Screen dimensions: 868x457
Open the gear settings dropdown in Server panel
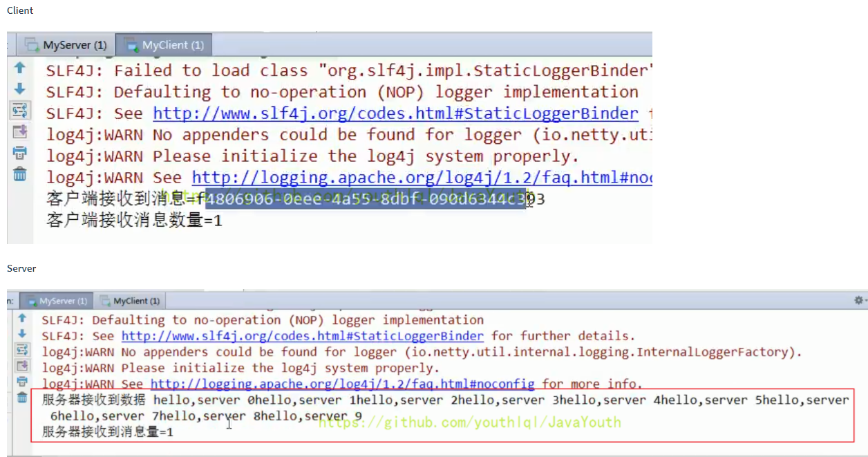click(860, 300)
